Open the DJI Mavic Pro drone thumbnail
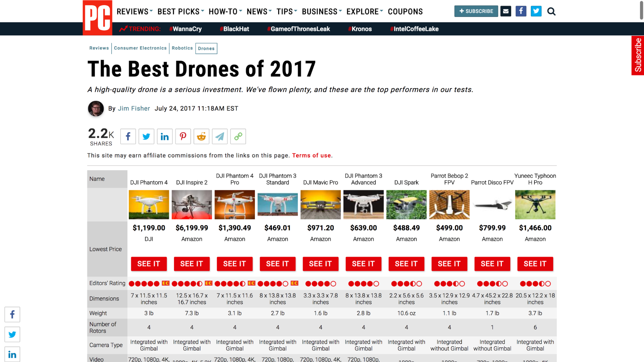644x362 pixels. point(321,205)
